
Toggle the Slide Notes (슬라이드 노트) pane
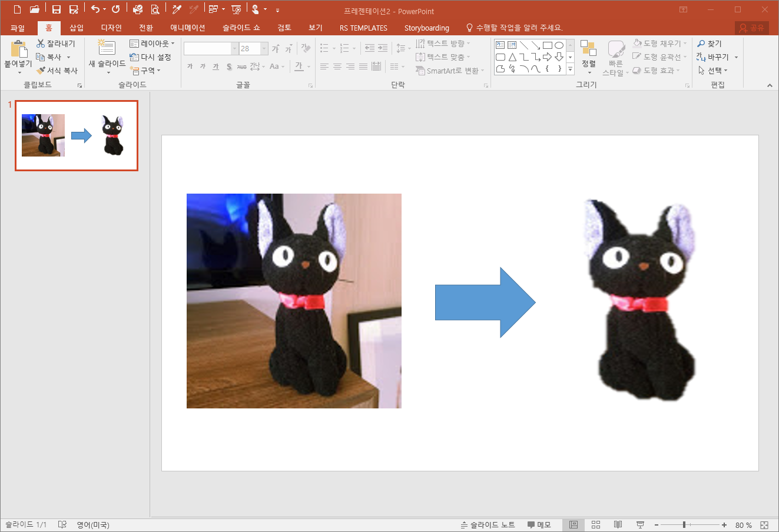(x=488, y=525)
